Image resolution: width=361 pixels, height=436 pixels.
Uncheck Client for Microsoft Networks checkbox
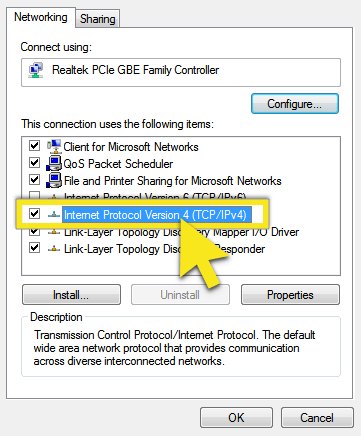[35, 146]
